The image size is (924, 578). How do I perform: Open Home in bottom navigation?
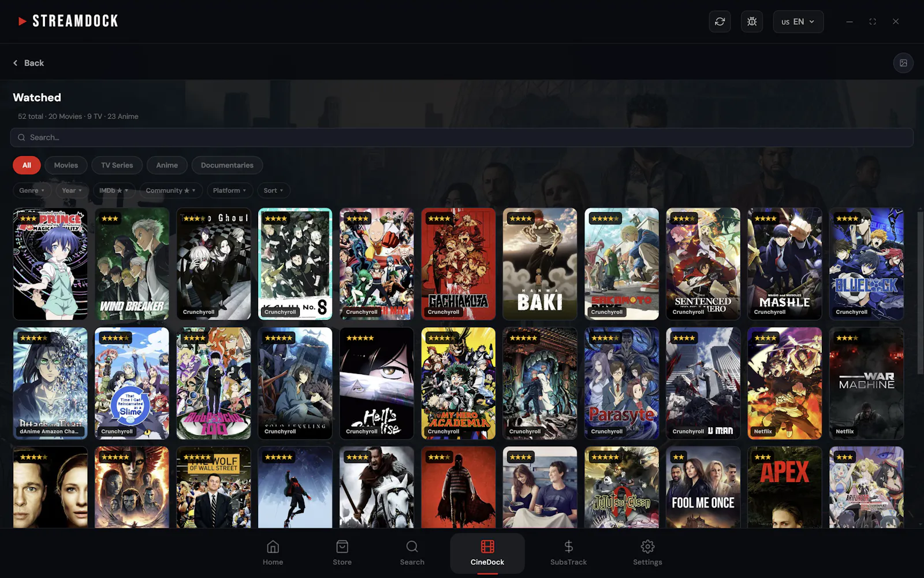[x=273, y=553]
